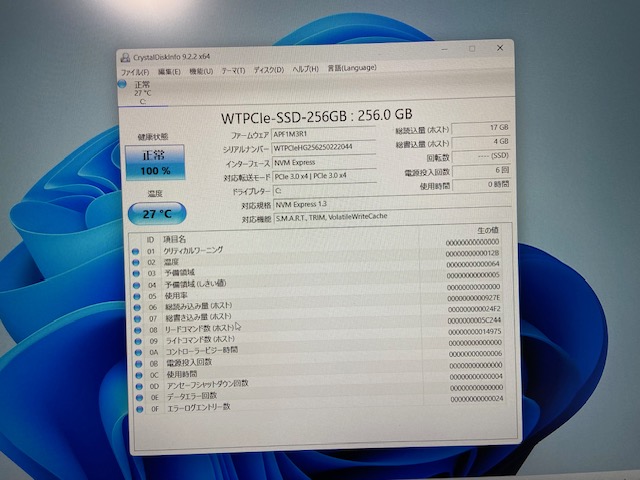Select the エラーログエントリー数 attribute name
The width and height of the screenshot is (640, 480).
pyautogui.click(x=199, y=407)
